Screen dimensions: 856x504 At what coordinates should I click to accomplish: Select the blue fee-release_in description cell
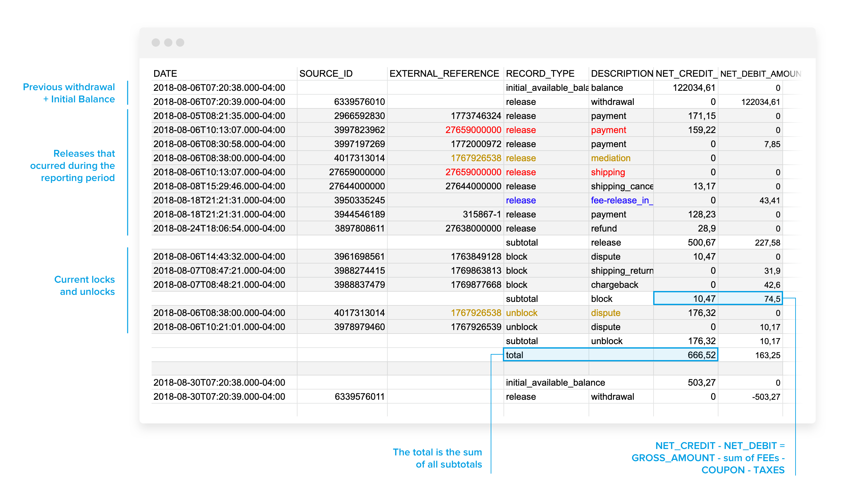tap(622, 201)
